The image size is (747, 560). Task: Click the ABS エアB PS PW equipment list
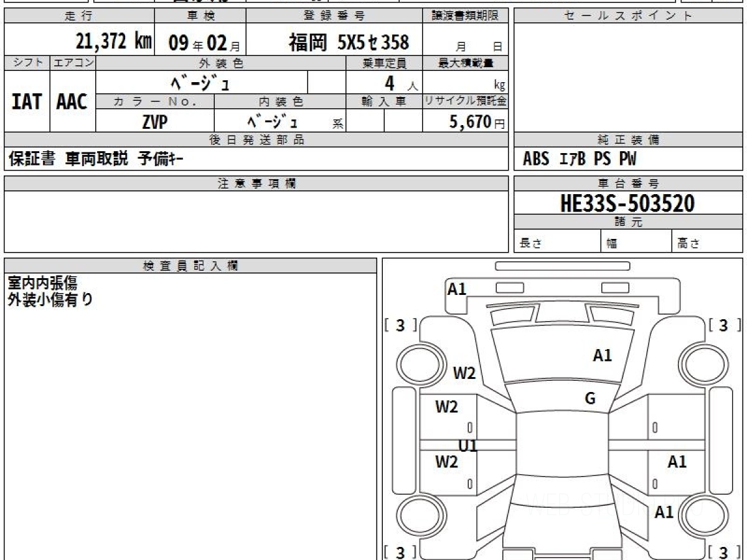pos(580,159)
